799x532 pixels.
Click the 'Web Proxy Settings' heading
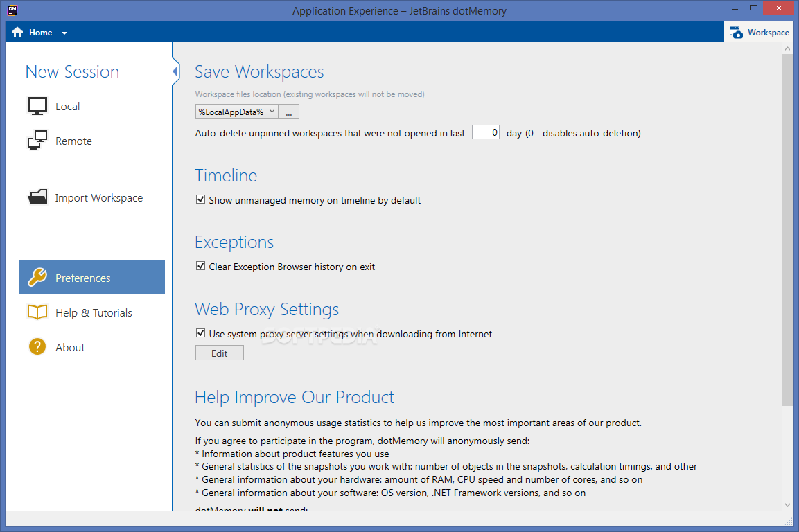tap(267, 310)
